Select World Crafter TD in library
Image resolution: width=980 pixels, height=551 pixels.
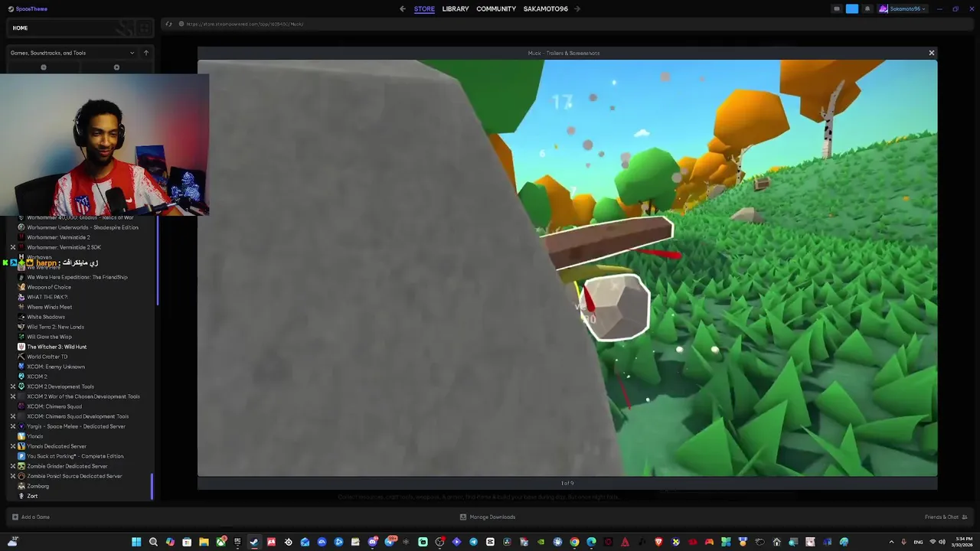coord(47,357)
